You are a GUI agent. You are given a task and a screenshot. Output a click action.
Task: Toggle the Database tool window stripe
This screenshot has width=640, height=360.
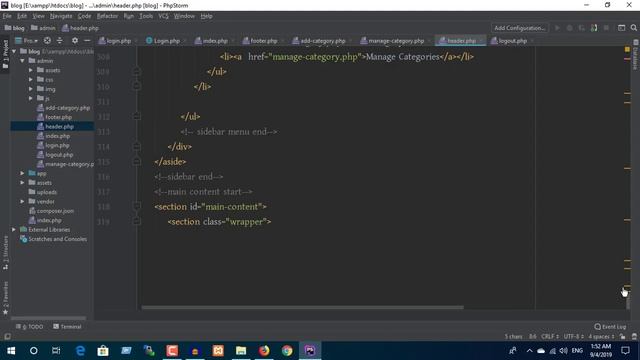tap(636, 55)
